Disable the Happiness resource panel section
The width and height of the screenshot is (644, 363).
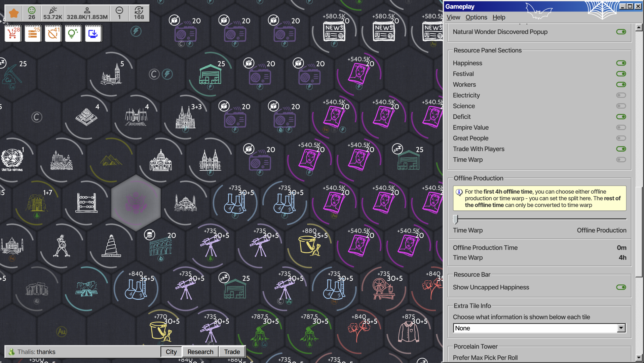click(x=621, y=63)
